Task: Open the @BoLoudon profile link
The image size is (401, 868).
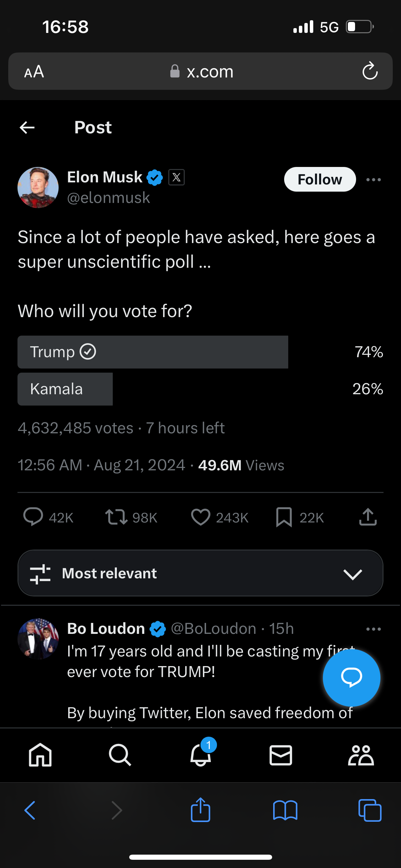Action: (x=213, y=629)
